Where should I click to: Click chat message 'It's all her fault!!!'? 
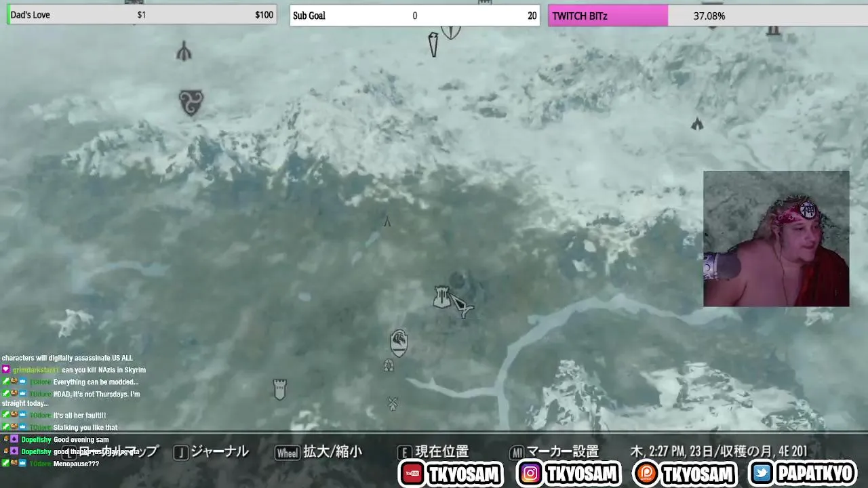(x=80, y=415)
